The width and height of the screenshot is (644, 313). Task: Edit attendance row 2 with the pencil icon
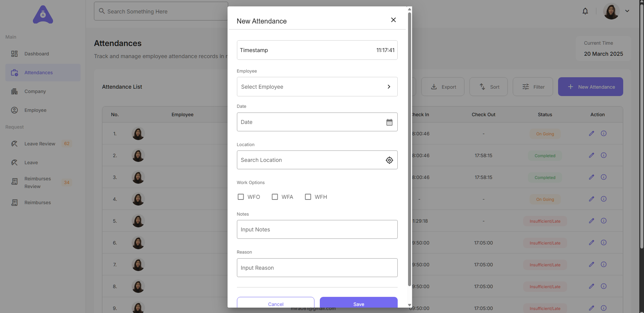(592, 155)
